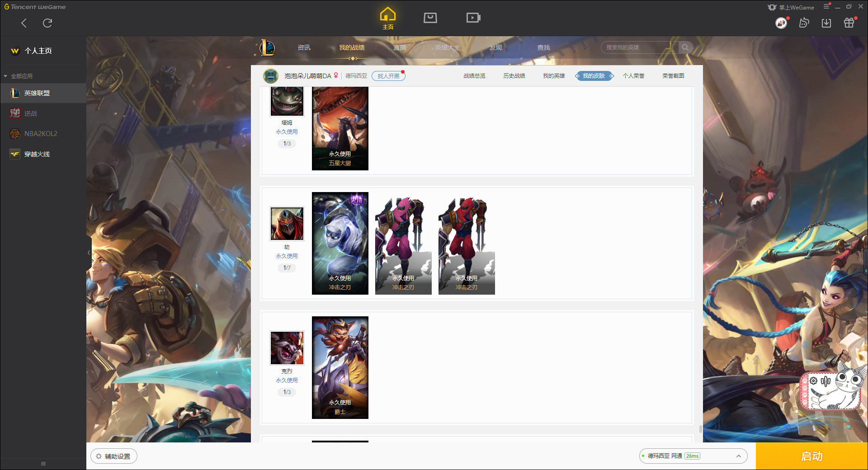Refresh the page with reload icon
Screen dimensions: 868x470
pos(47,23)
